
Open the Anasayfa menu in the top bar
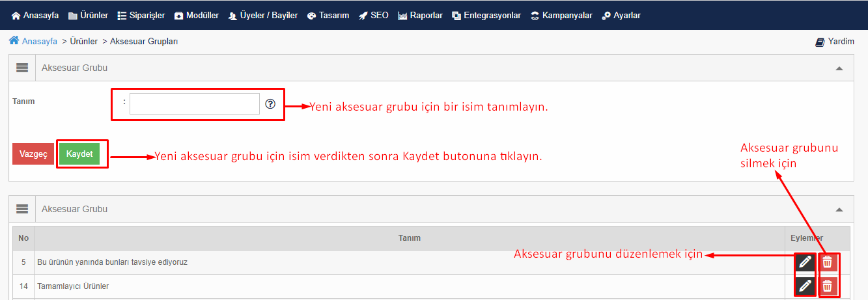point(35,15)
